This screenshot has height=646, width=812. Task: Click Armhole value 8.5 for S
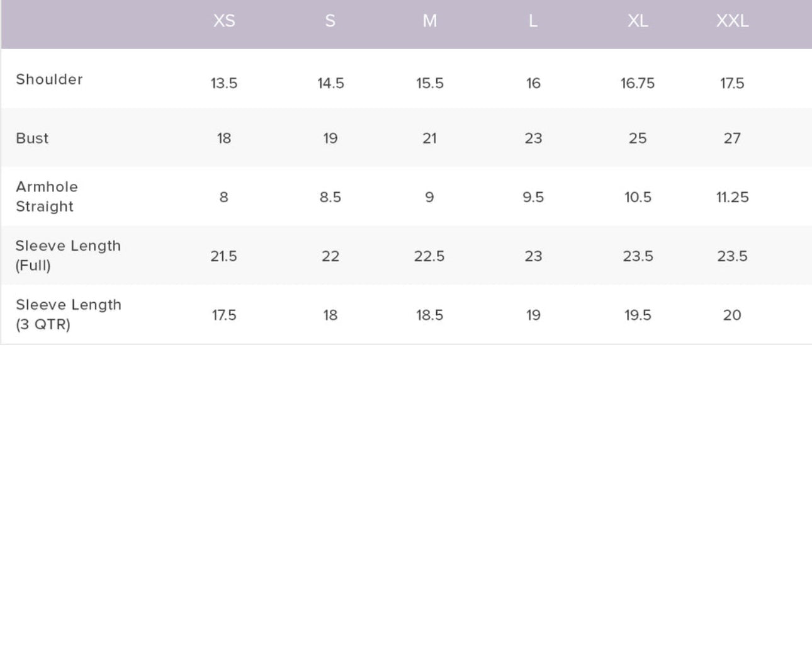[x=330, y=197]
